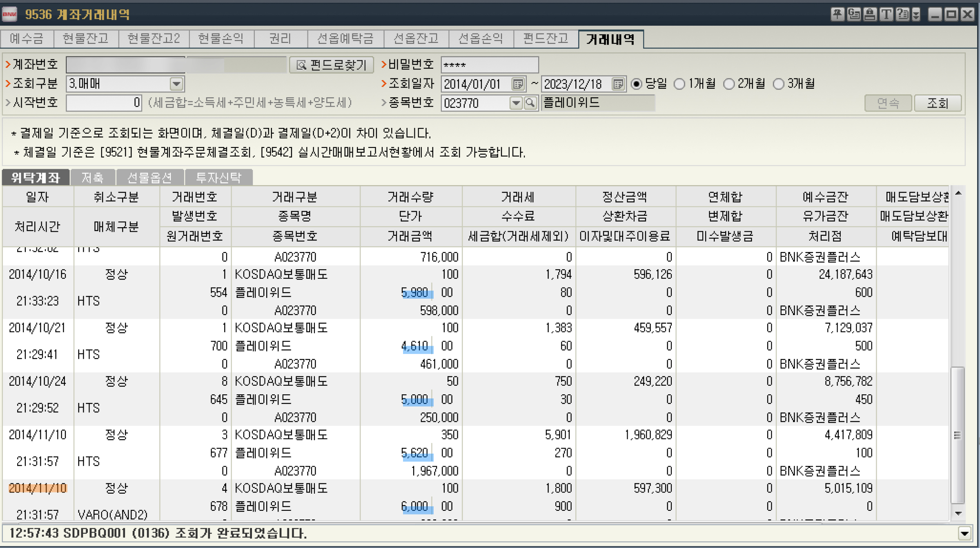Open the status bar message dropdown
This screenshot has height=548, width=980.
click(x=964, y=533)
